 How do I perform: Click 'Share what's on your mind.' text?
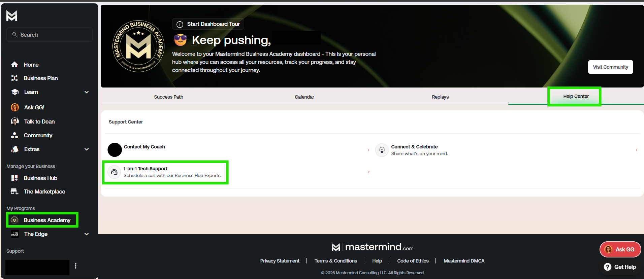pyautogui.click(x=420, y=153)
